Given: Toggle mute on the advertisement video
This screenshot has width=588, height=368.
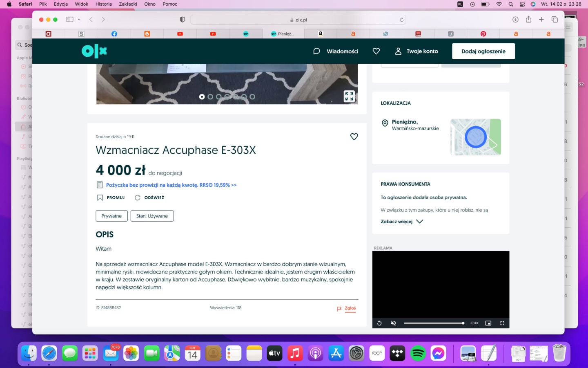Looking at the screenshot, I should 393,323.
